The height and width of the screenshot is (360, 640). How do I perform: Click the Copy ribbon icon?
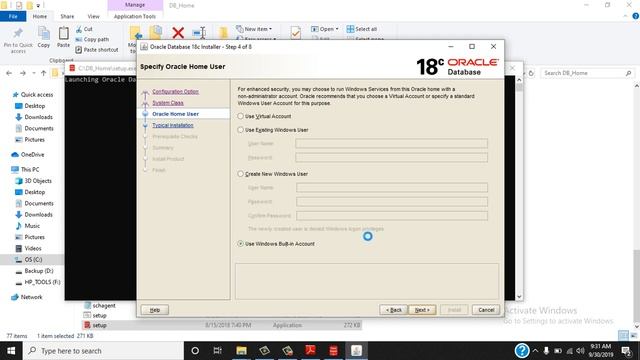[44, 37]
